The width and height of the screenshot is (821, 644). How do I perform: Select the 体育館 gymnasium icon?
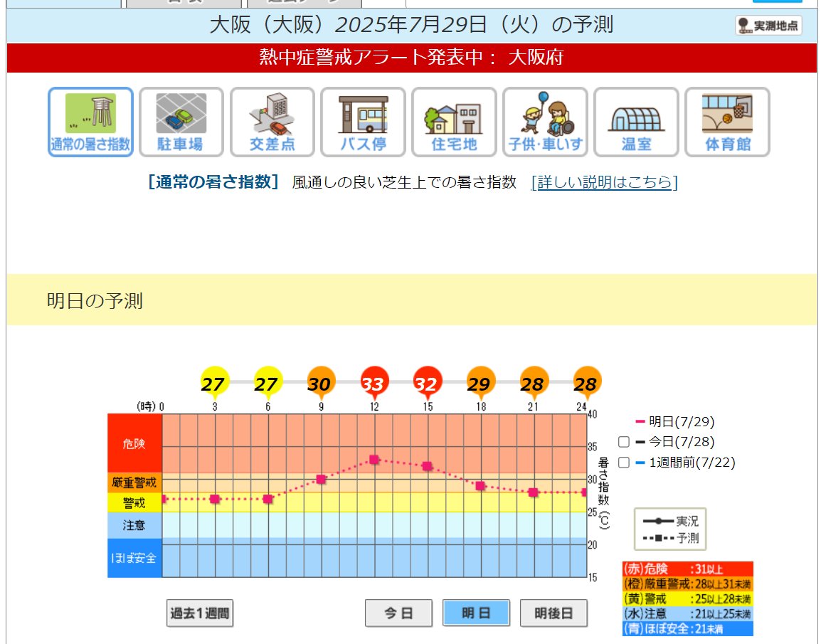click(x=727, y=122)
